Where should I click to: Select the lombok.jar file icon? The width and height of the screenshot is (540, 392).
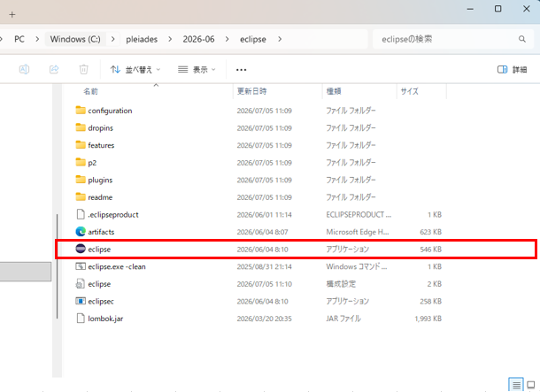pyautogui.click(x=81, y=318)
